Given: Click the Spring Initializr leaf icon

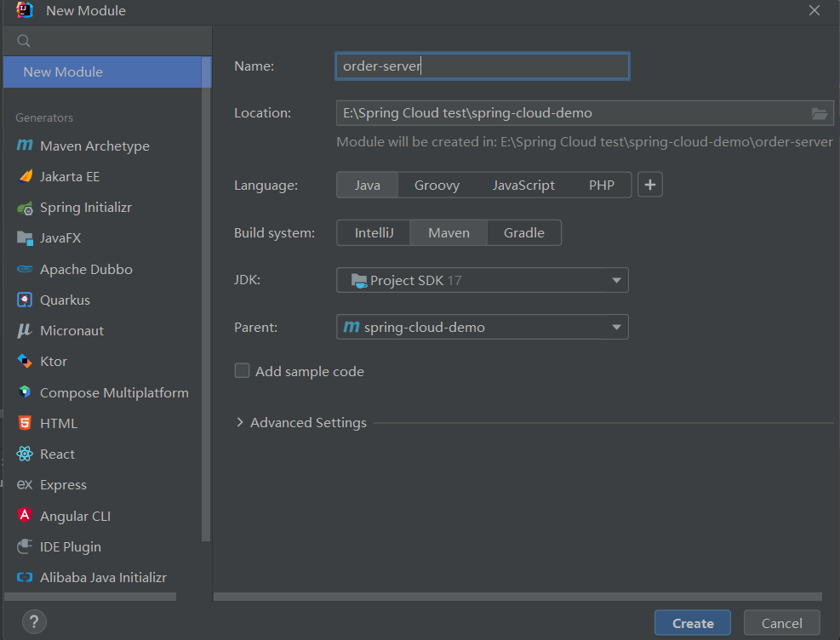Looking at the screenshot, I should tap(25, 208).
